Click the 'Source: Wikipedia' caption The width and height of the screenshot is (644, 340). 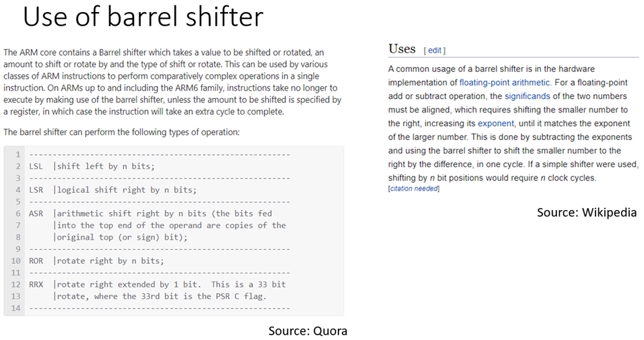tap(586, 213)
